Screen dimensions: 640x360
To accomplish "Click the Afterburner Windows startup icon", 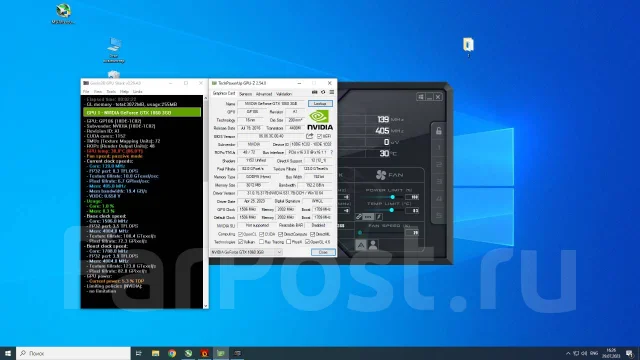I will coord(420,97).
